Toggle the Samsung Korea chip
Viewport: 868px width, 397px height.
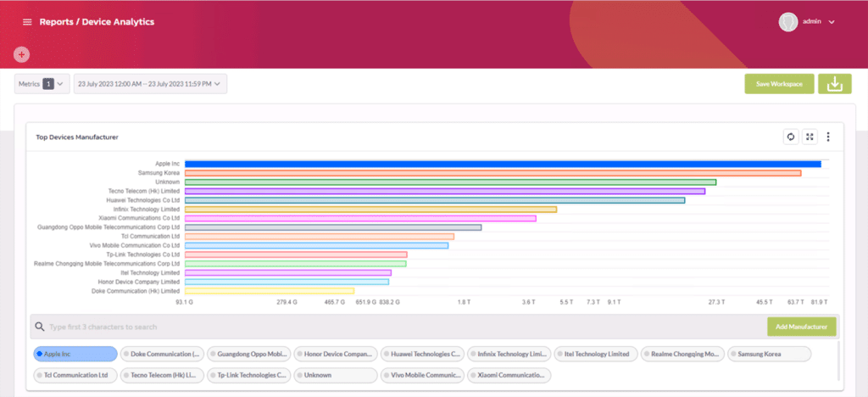point(770,354)
